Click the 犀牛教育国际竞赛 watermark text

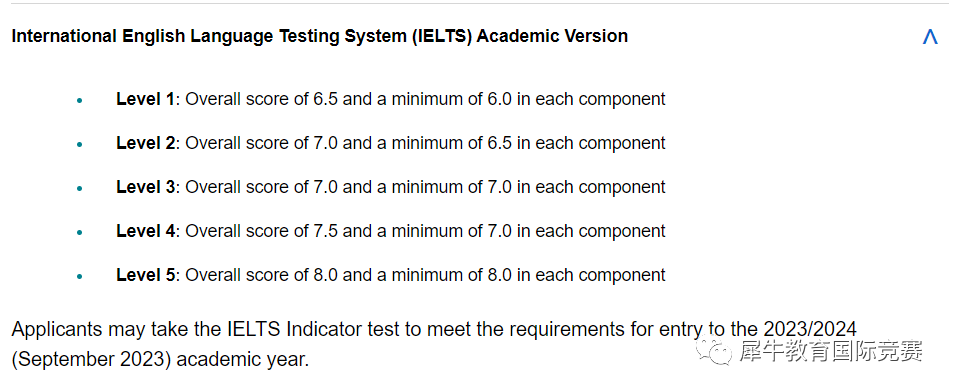(x=831, y=351)
